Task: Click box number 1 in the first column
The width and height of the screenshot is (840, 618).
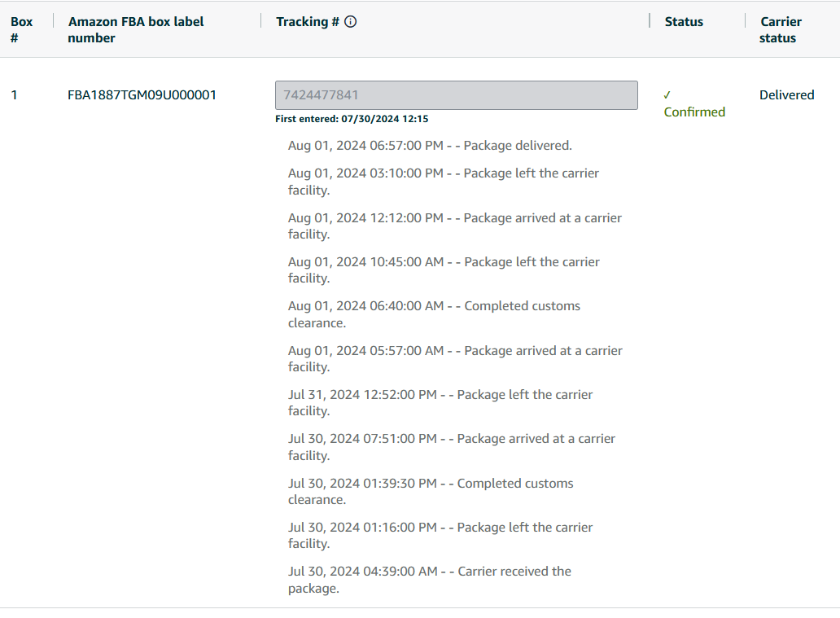Action: 15,95
